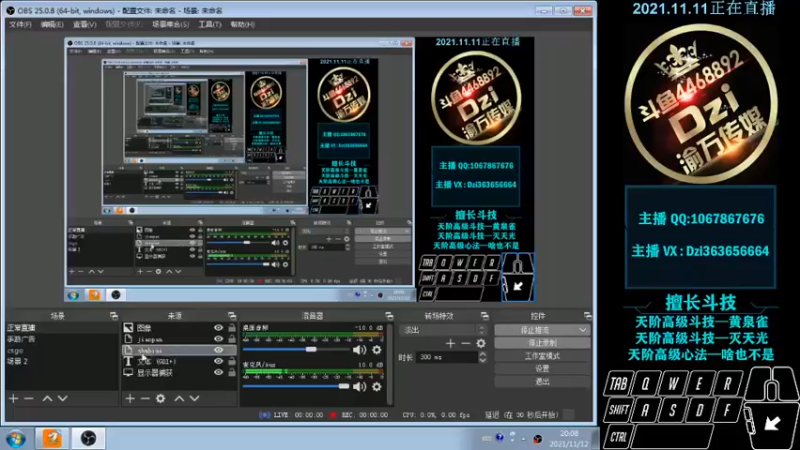Toggle visibility of the 文本 (GDI+) source

[218, 361]
